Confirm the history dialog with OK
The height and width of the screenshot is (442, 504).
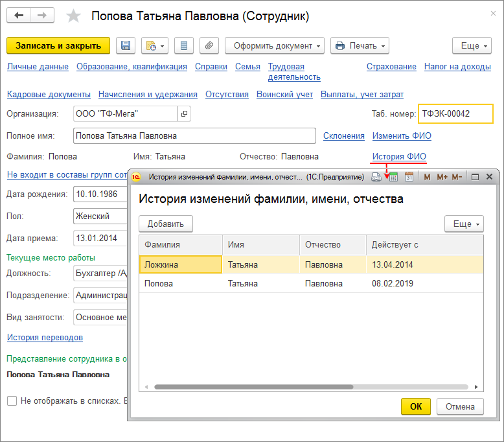point(416,406)
